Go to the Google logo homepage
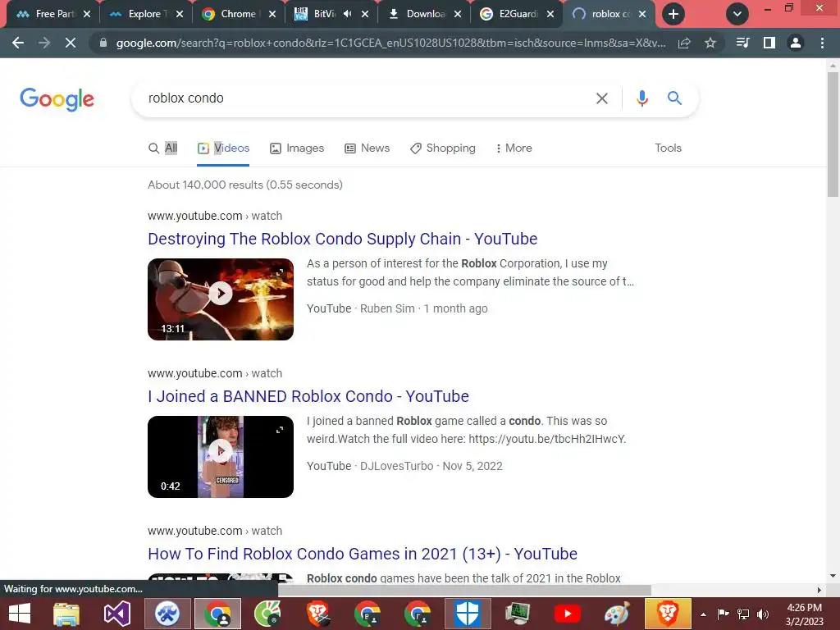 click(57, 99)
